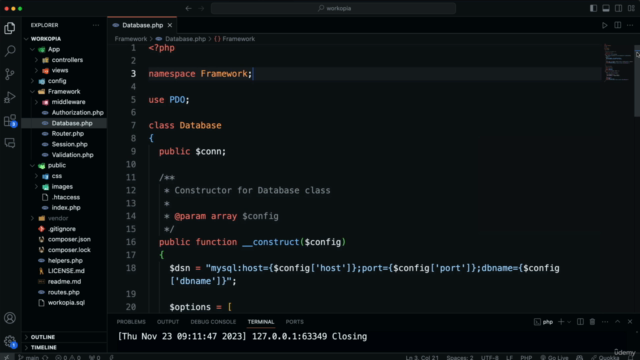This screenshot has width=640, height=360.
Task: Open the Explorer view in activity bar
Action: coord(10,28)
